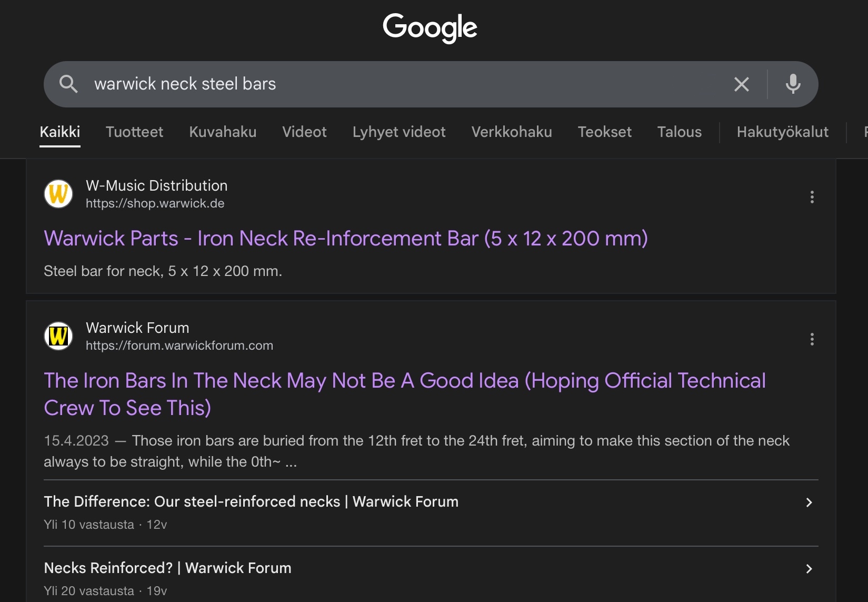Click the 'Steel bar for neck' snippet text
The image size is (868, 602).
pos(163,271)
